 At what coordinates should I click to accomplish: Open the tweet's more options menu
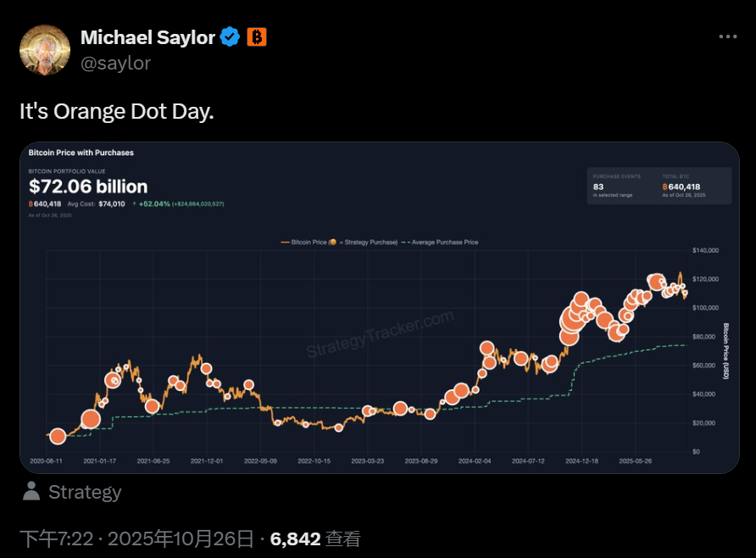[x=727, y=36]
